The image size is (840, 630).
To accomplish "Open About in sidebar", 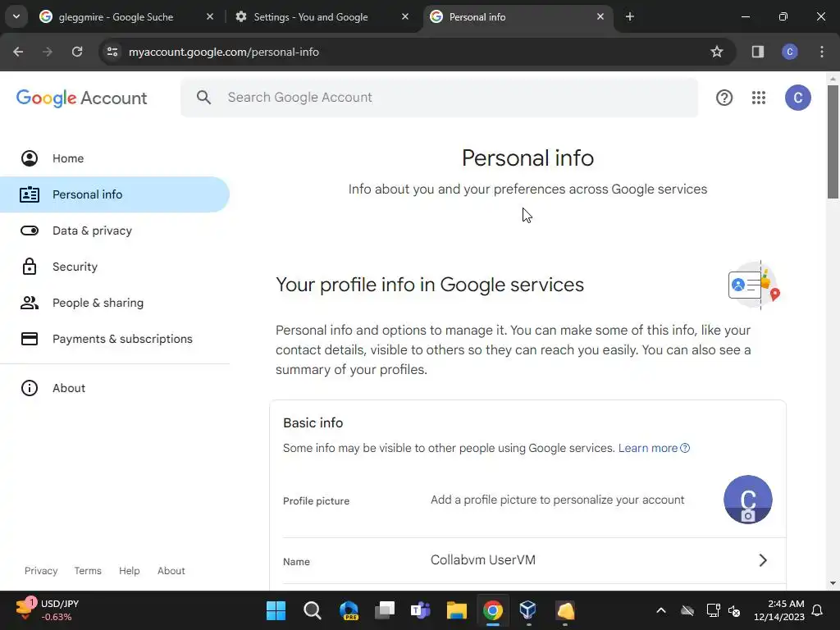I will click(x=115, y=388).
